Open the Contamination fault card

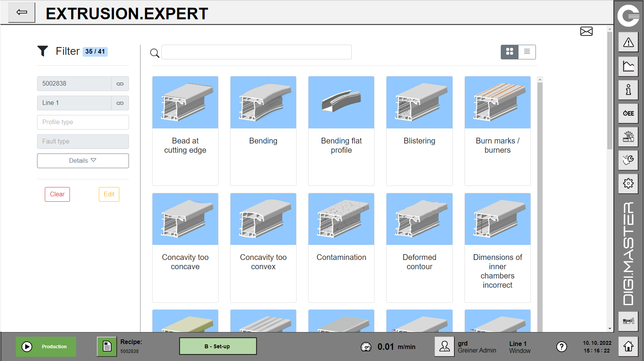click(341, 248)
